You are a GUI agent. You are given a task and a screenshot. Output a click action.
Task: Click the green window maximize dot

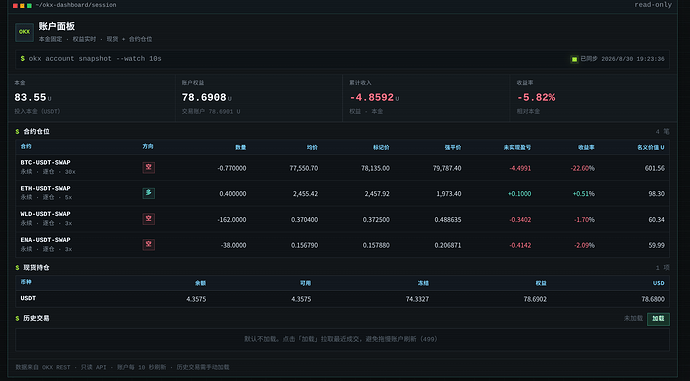[29, 6]
